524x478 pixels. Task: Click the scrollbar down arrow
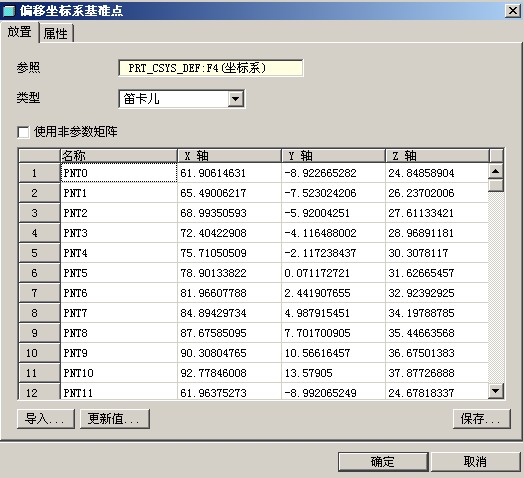496,390
